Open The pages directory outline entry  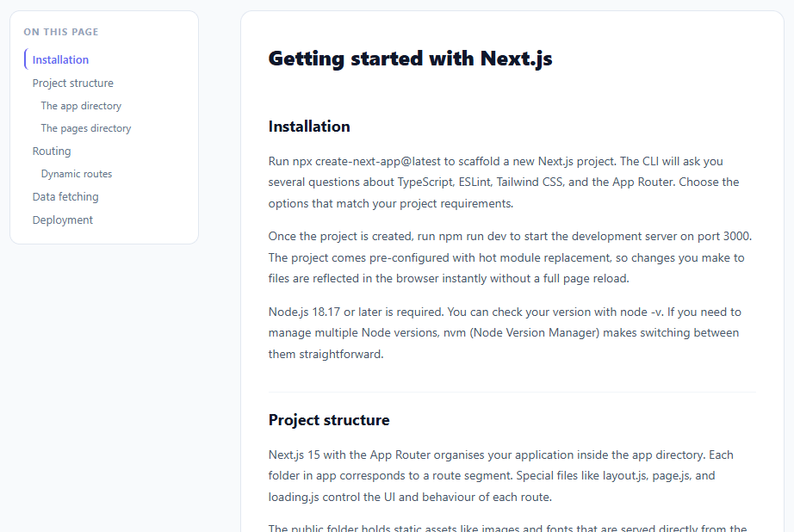pos(86,128)
